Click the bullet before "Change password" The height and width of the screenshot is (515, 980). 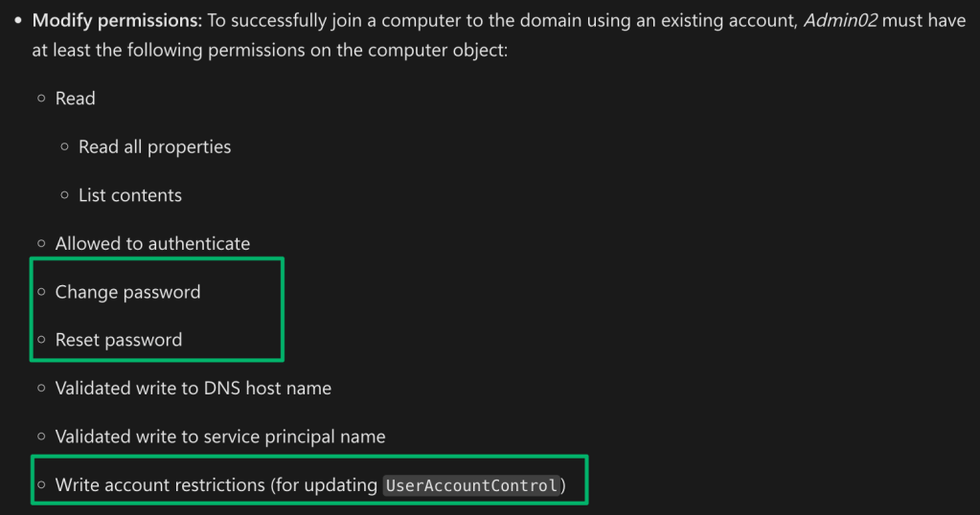(42, 292)
